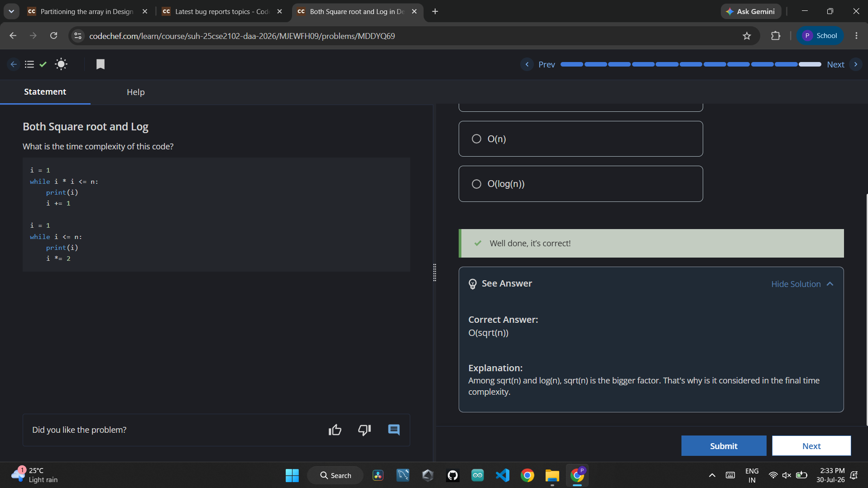Open the syllabus list icon
868x488 pixels.
29,64
